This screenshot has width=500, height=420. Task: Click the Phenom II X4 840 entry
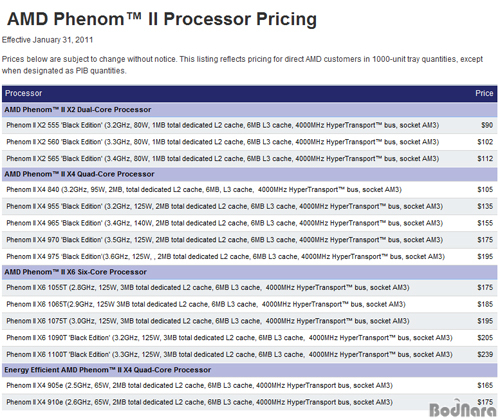[x=250, y=190]
